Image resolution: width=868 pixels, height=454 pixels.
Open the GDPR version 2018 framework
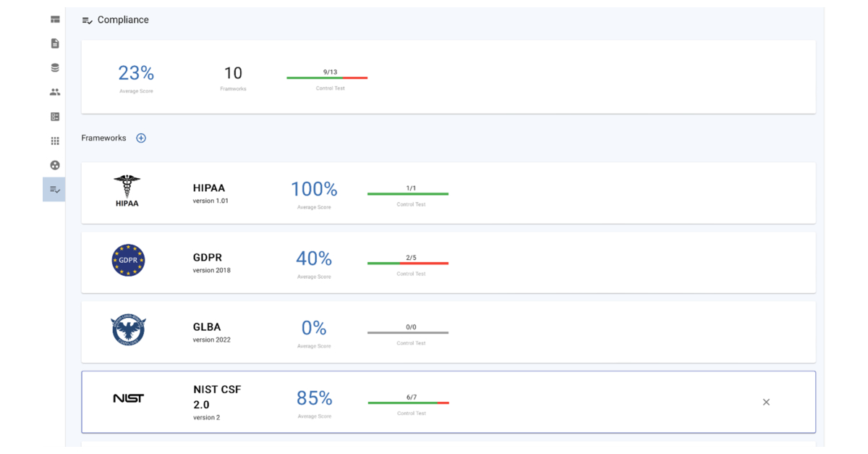[448, 262]
